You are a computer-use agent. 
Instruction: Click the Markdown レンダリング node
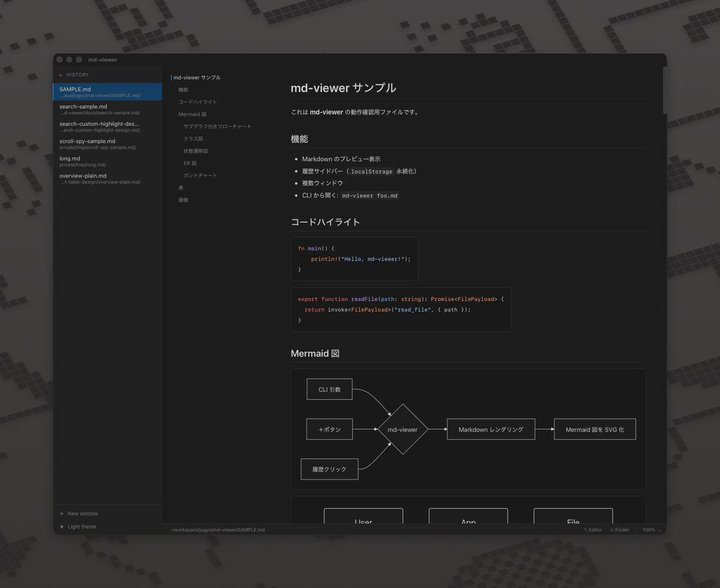point(491,430)
